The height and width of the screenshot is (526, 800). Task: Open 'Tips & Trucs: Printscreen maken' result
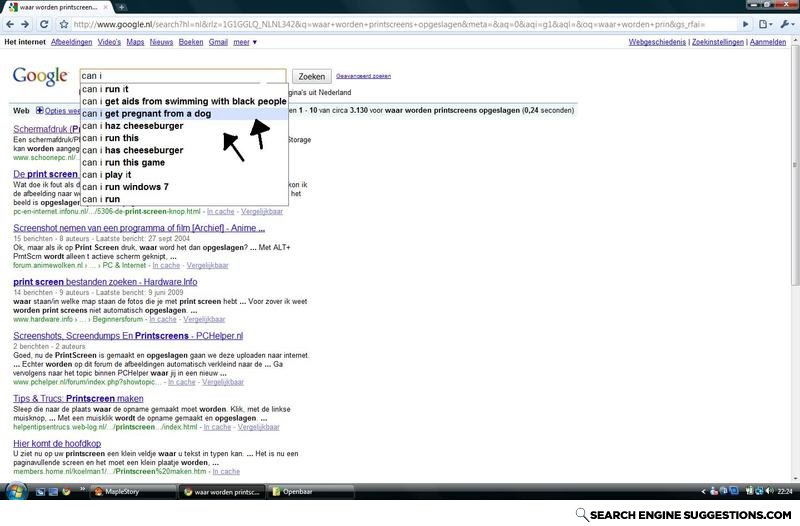pyautogui.click(x=78, y=398)
